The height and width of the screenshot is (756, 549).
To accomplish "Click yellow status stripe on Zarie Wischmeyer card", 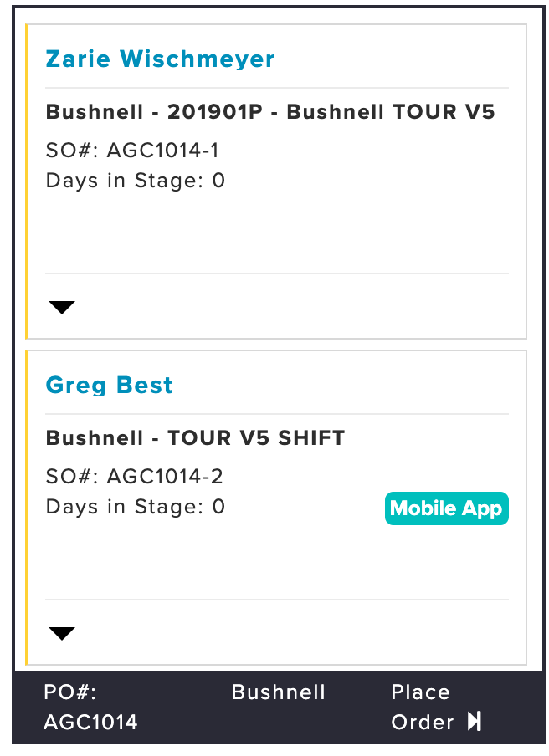I will click(x=27, y=181).
